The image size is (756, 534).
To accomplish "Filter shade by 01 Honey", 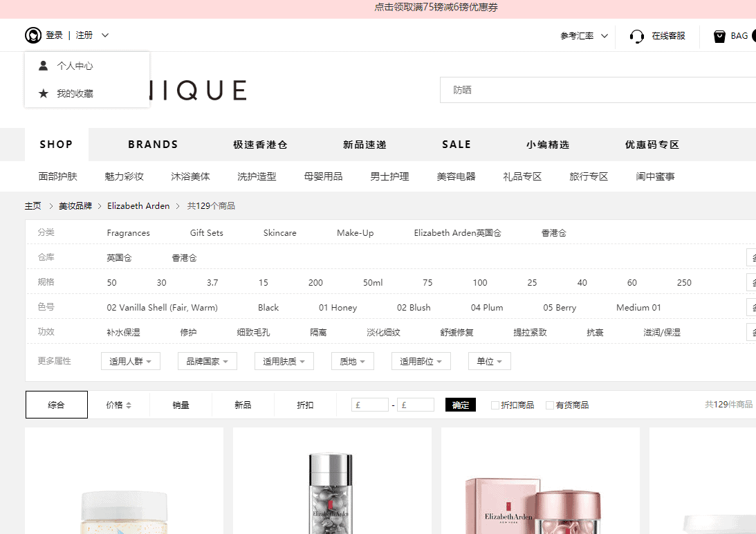I will (338, 308).
